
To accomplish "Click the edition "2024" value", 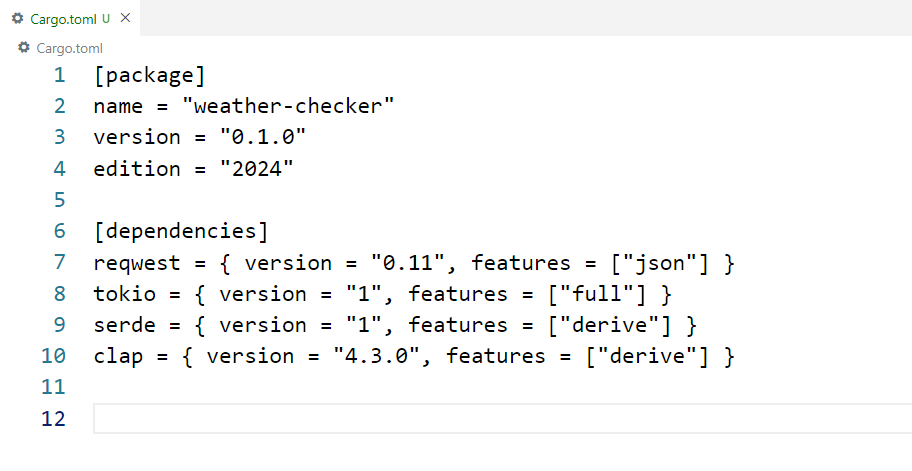I will point(256,169).
